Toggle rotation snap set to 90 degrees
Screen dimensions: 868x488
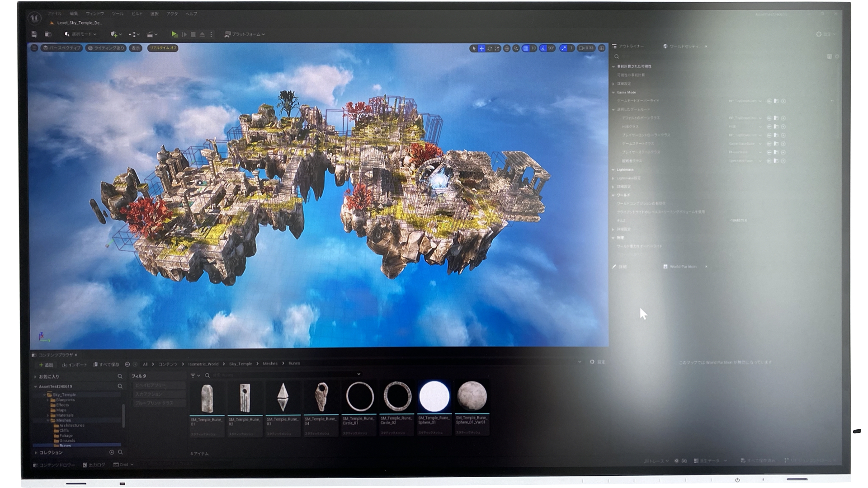[543, 49]
